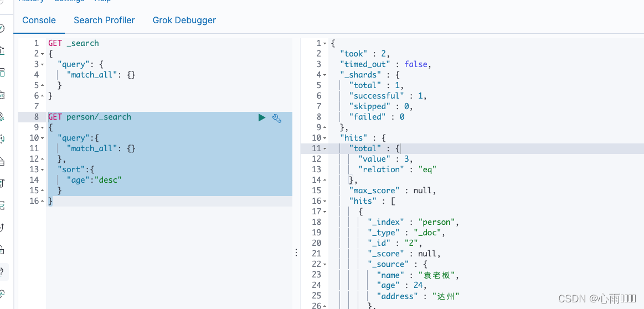Screen dimensions: 644x309
Task: Place cursor on "GET _search" at line 1
Action: pyautogui.click(x=74, y=43)
